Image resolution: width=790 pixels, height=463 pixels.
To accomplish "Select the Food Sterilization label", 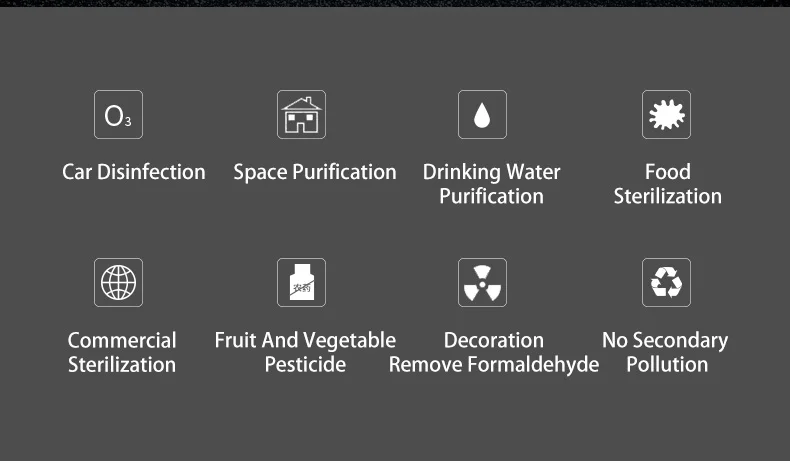I will click(x=667, y=184).
